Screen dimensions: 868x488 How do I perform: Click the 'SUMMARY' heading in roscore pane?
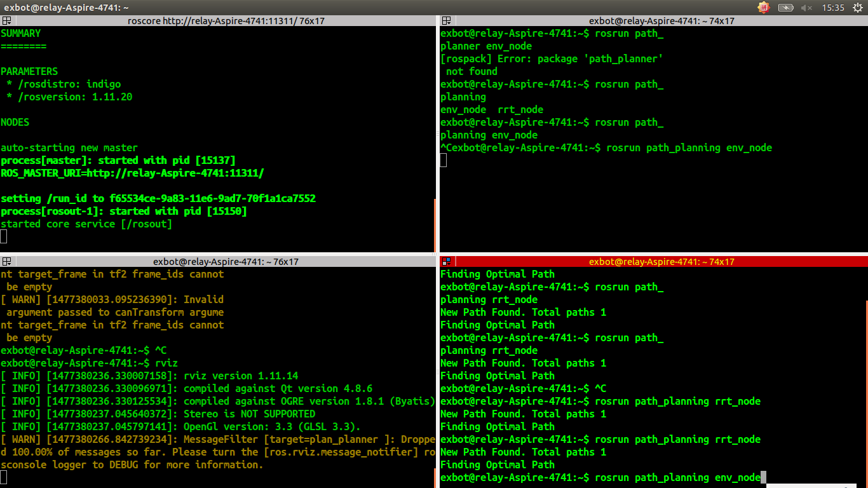(20, 33)
